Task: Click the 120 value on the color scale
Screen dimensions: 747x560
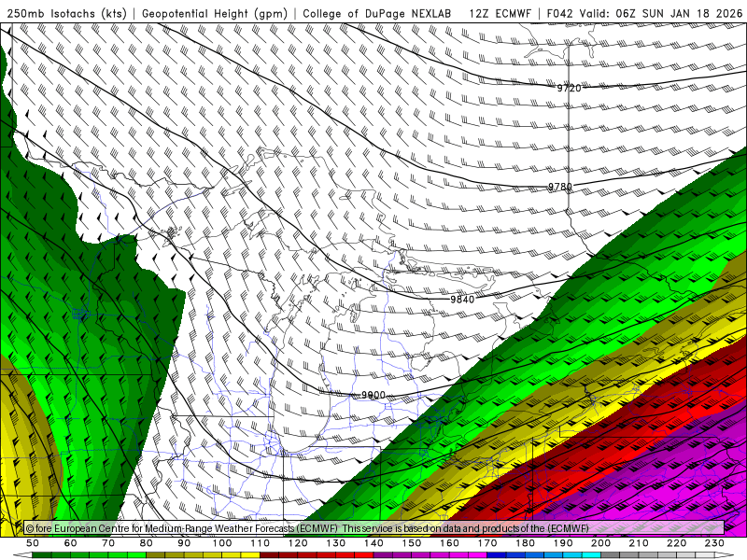Action: (298, 543)
